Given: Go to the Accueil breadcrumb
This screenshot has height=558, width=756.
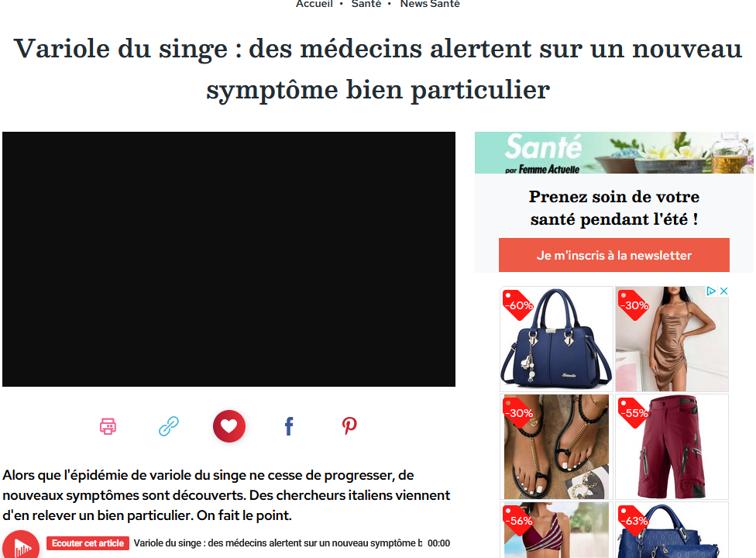Looking at the screenshot, I should (314, 4).
